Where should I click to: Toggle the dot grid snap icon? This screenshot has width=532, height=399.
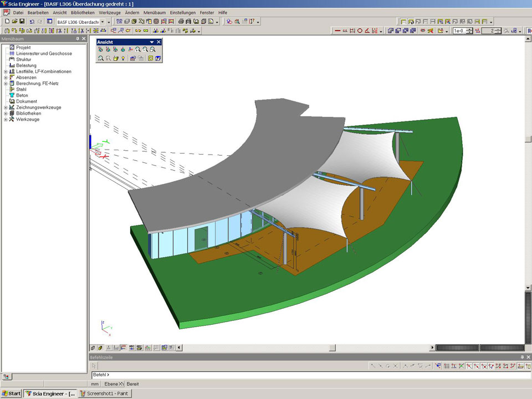click(447, 366)
